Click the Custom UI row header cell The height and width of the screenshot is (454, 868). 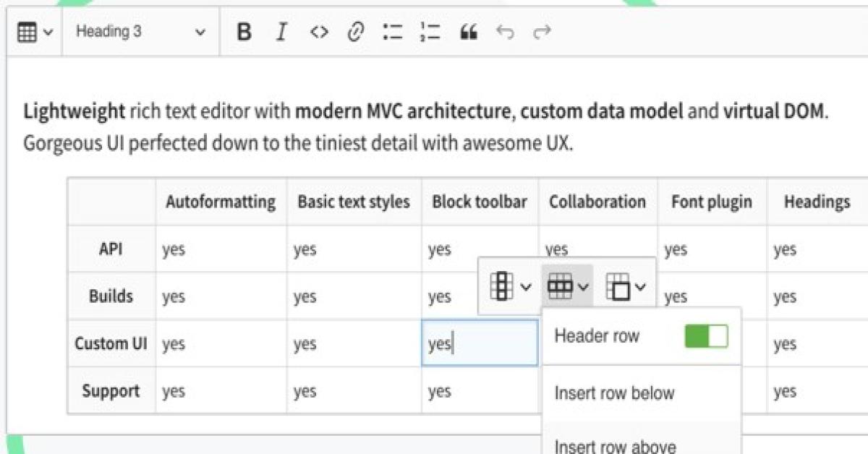[111, 343]
